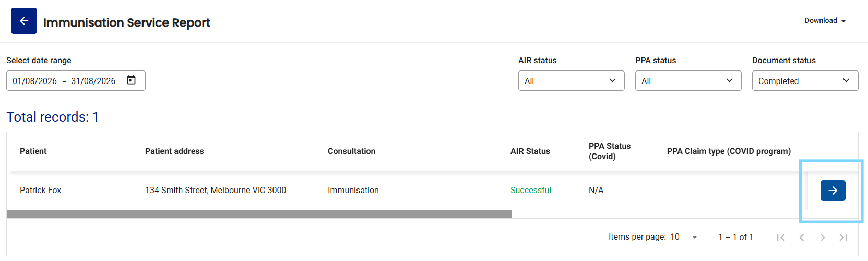Image resolution: width=868 pixels, height=261 pixels.
Task: Open the Document status Completed dropdown
Action: coord(805,81)
